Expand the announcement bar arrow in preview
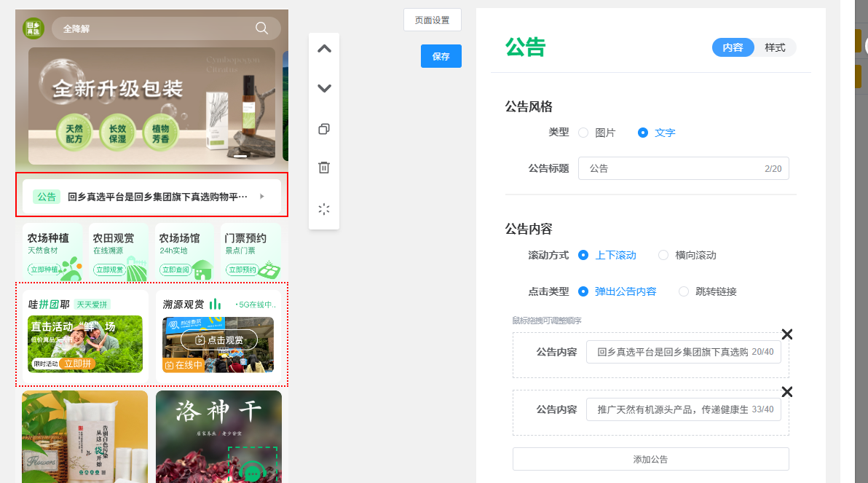 point(261,197)
